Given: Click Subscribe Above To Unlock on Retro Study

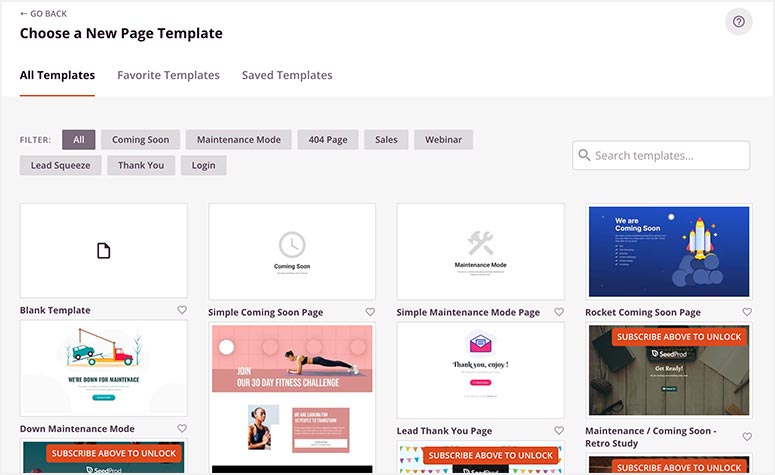Looking at the screenshot, I should tap(679, 337).
